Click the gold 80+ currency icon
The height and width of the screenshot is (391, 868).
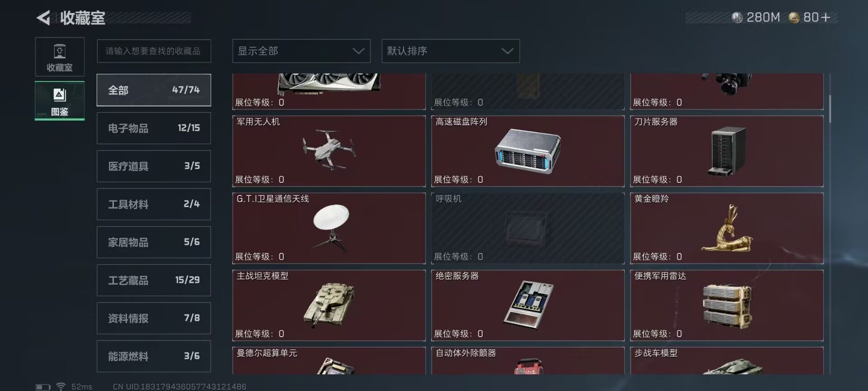[x=794, y=18]
